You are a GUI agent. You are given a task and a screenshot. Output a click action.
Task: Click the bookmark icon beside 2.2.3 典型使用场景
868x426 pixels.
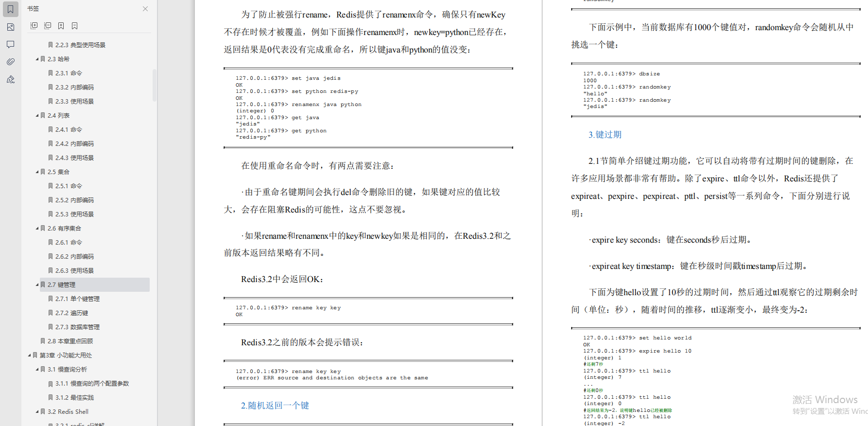pyautogui.click(x=51, y=45)
